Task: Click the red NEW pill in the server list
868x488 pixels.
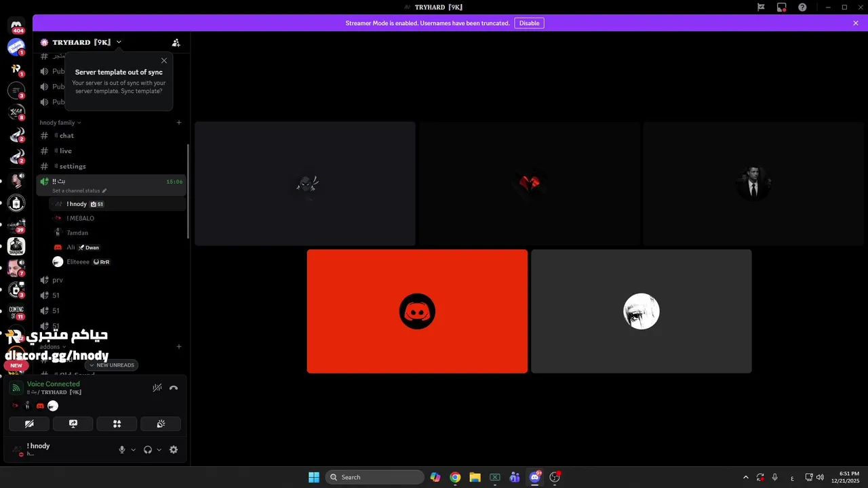Action: pyautogui.click(x=16, y=365)
